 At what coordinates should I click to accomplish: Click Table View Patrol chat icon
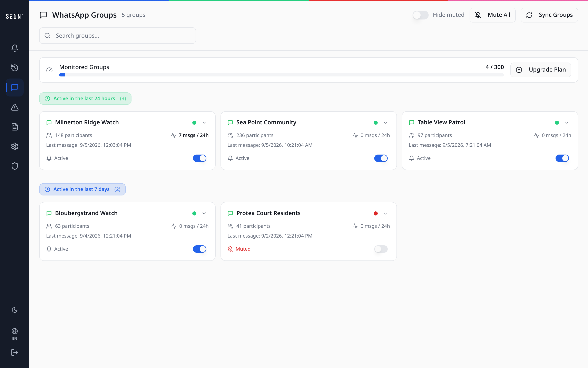(x=411, y=122)
